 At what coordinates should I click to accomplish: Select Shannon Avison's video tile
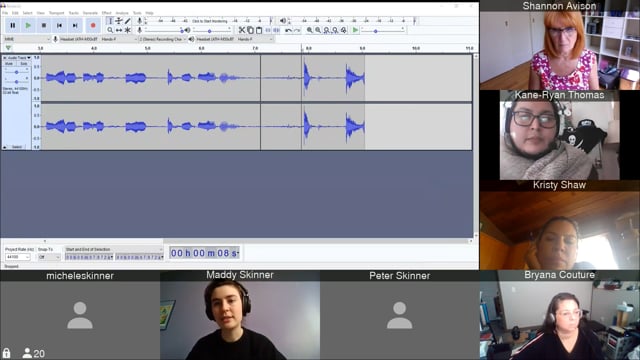[560, 45]
